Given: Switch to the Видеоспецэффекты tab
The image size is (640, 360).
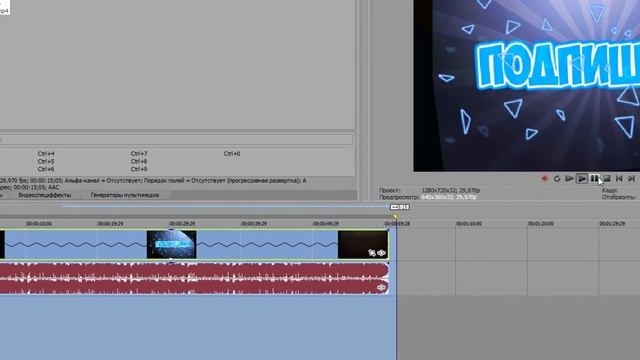Looking at the screenshot, I should coord(45,195).
